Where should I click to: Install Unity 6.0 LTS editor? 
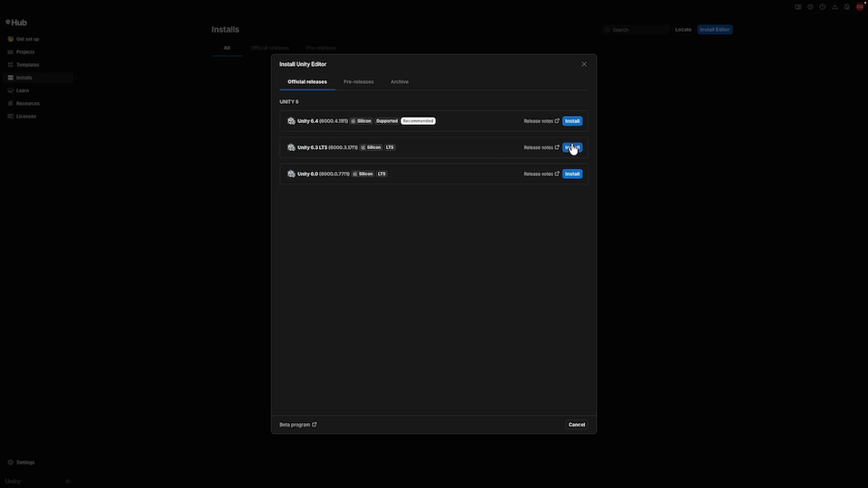point(571,174)
